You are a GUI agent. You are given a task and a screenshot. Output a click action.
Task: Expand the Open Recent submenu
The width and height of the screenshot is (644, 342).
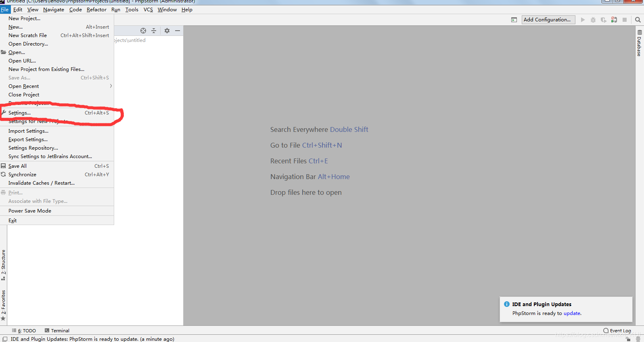click(57, 86)
